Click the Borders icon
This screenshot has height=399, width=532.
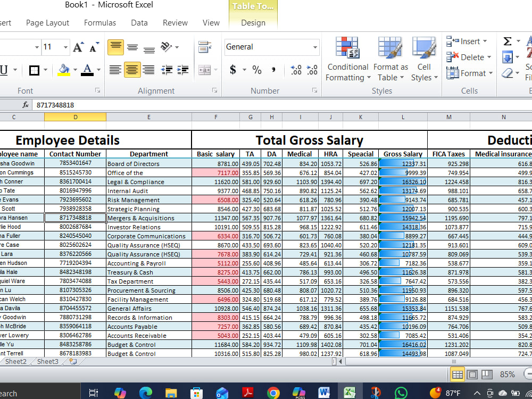34,70
